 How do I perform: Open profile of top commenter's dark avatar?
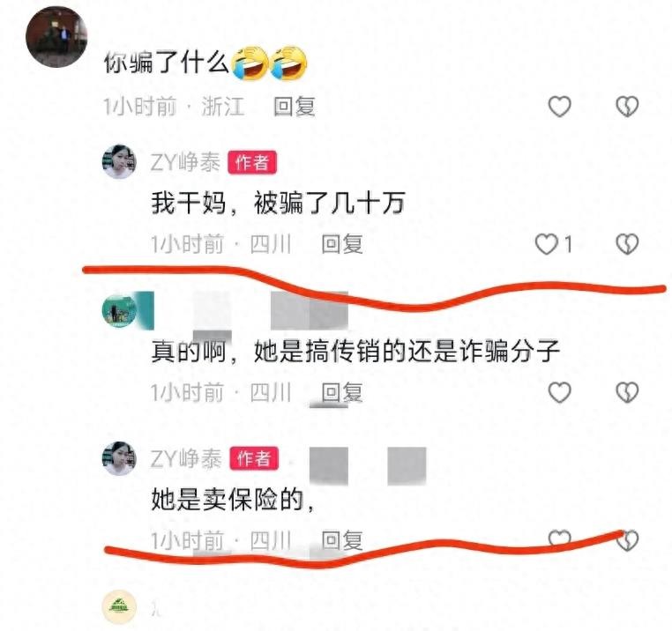pyautogui.click(x=56, y=37)
